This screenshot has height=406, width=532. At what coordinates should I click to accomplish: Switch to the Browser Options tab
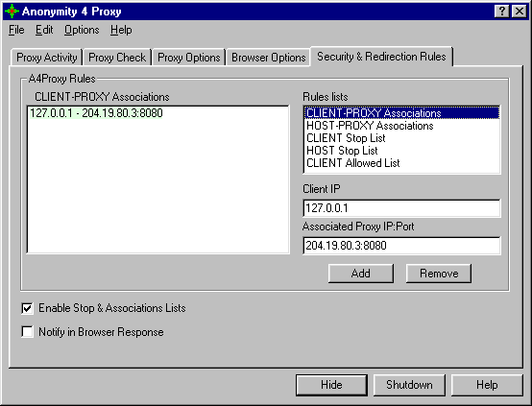click(268, 58)
